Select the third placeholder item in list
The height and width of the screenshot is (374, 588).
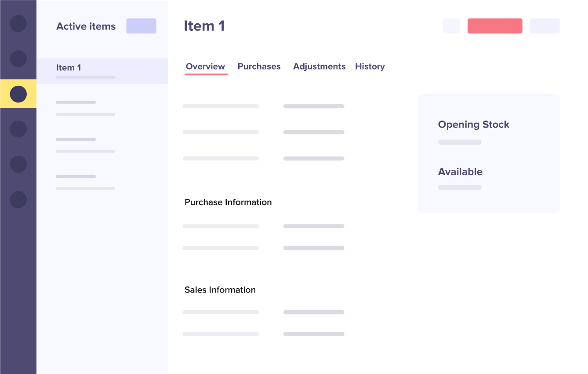(x=85, y=145)
